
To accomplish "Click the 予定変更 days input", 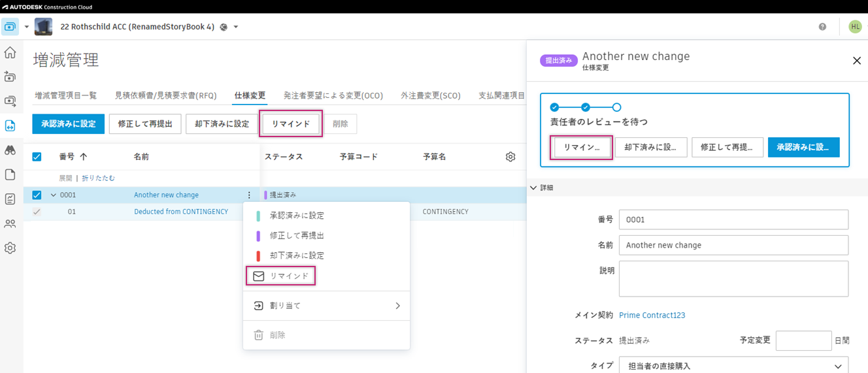I will pos(803,340).
